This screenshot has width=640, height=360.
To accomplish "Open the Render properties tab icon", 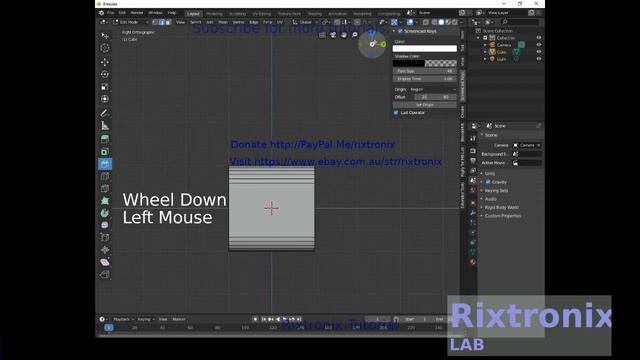I will point(473,151).
